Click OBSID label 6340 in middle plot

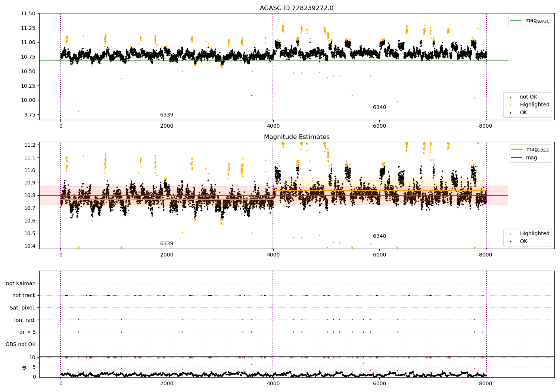[379, 236]
